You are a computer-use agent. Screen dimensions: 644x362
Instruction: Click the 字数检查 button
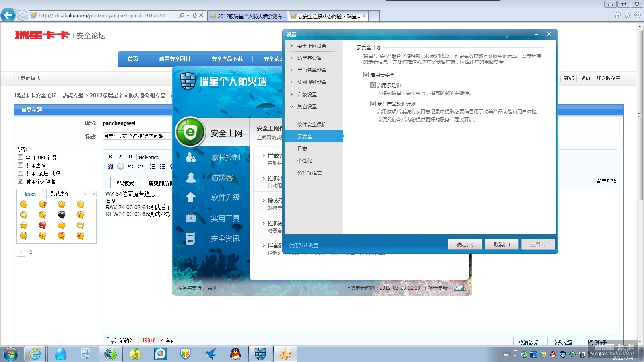pyautogui.click(x=563, y=342)
